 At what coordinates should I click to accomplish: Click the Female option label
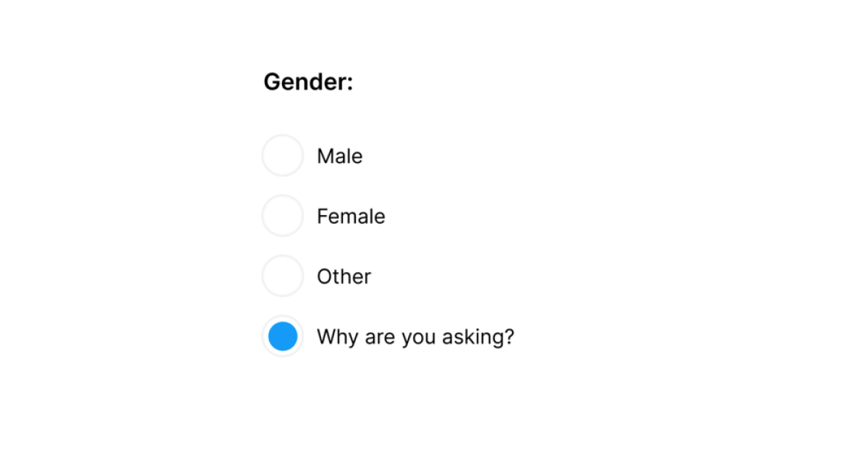coord(351,216)
